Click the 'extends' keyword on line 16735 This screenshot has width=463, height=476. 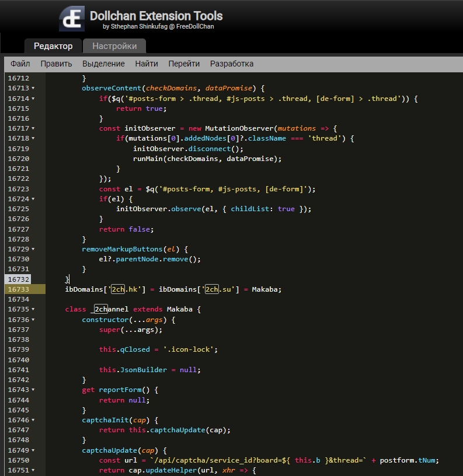[x=148, y=309]
